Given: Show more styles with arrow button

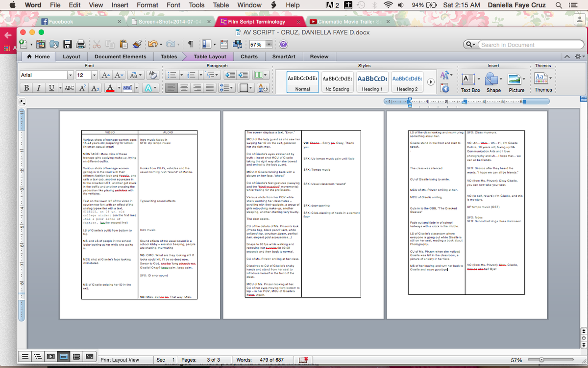Looking at the screenshot, I should pyautogui.click(x=431, y=82).
